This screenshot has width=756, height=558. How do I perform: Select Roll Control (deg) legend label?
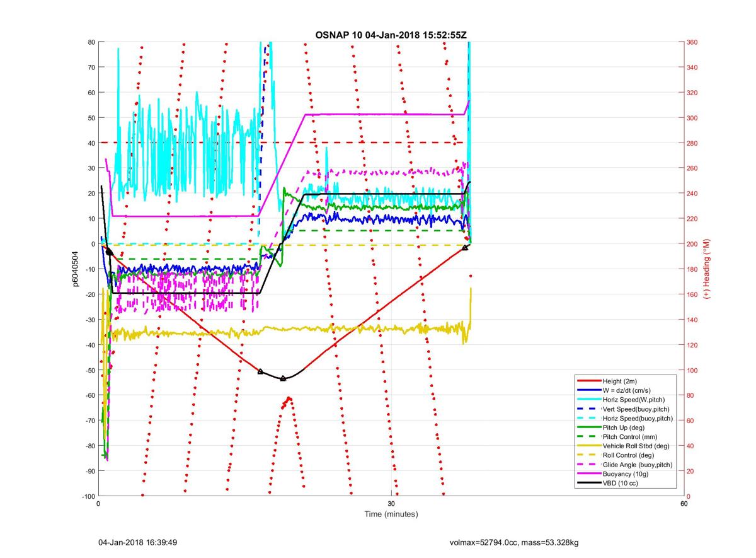pyautogui.click(x=628, y=455)
